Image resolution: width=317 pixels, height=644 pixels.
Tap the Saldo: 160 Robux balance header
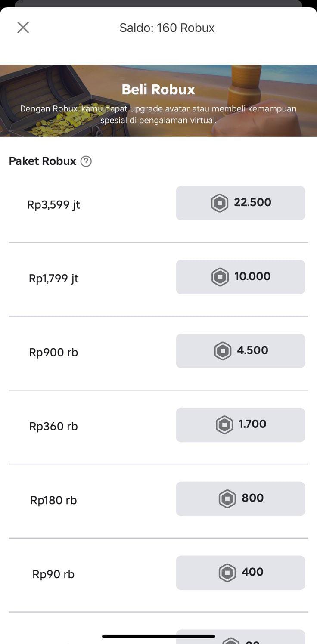167,28
